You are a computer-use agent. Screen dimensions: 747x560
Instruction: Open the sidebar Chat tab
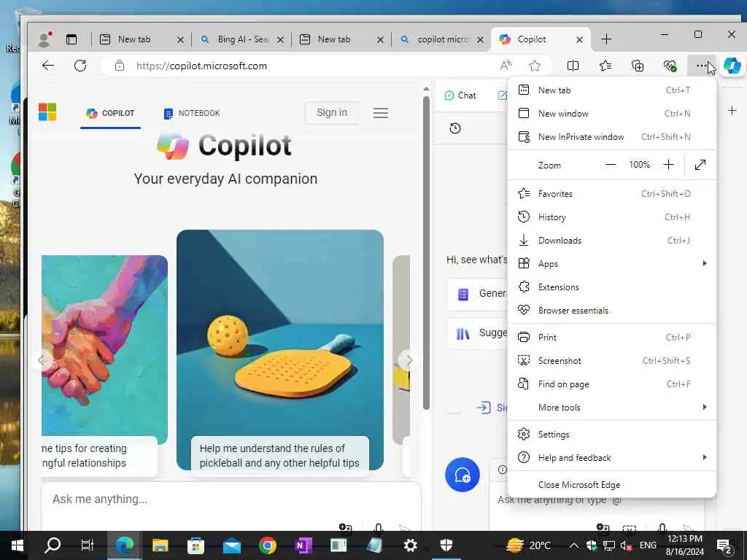460,96
